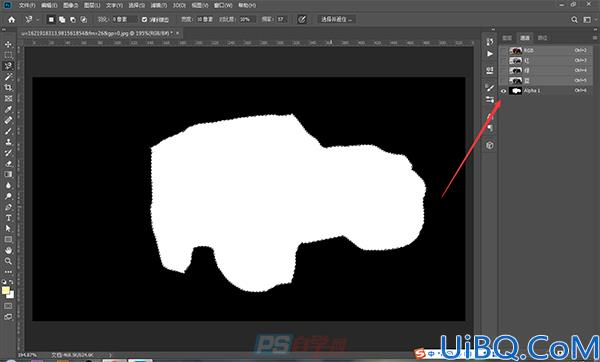600x362 pixels.
Task: Toggle the anti-alias checkbox in options bar
Action: [x=144, y=19]
